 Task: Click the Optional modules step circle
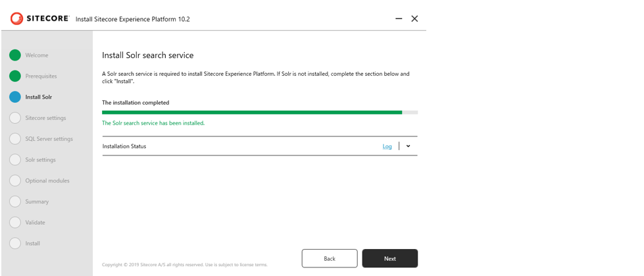coord(14,180)
